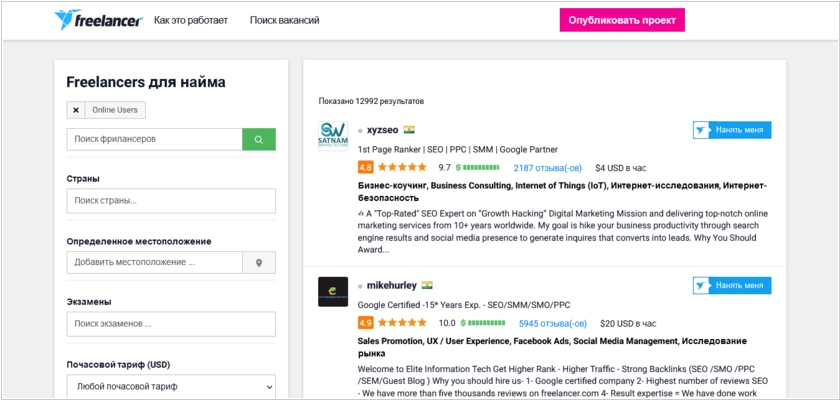Focus the Добавить местоположение field
Screen dimensions: 840x400
point(154,262)
